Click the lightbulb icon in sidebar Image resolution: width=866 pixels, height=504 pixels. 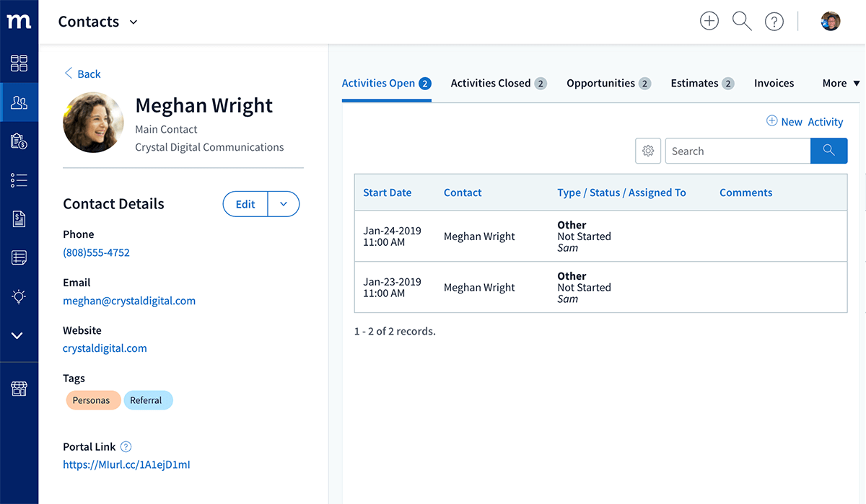point(19,296)
